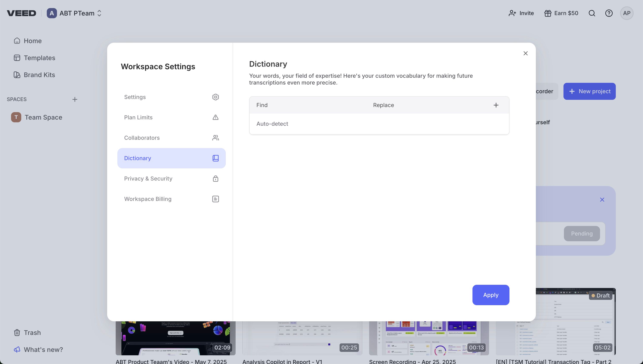Click the What's new megaphone icon
The width and height of the screenshot is (643, 364).
[17, 350]
